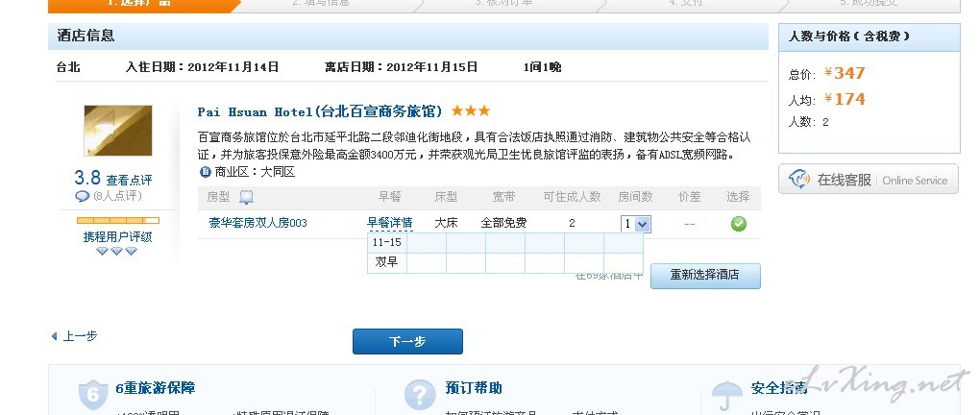This screenshot has width=980, height=415.
Task: Click the 大床 bed type cell
Action: [x=446, y=223]
